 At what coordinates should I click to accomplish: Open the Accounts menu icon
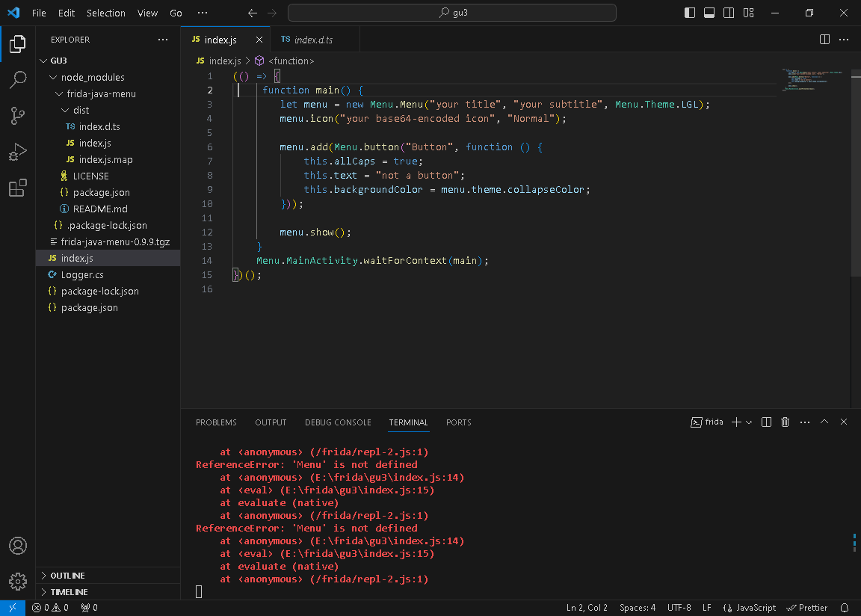click(x=18, y=546)
